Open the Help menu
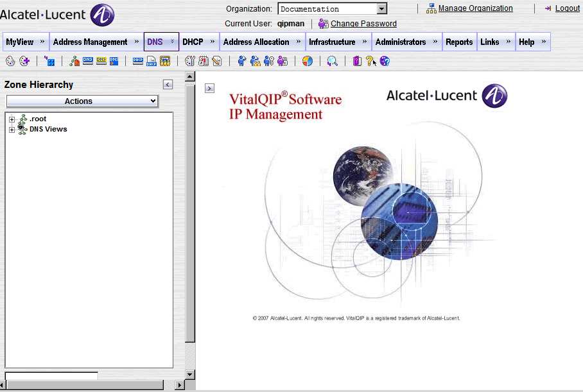This screenshot has height=392, width=583. 532,42
